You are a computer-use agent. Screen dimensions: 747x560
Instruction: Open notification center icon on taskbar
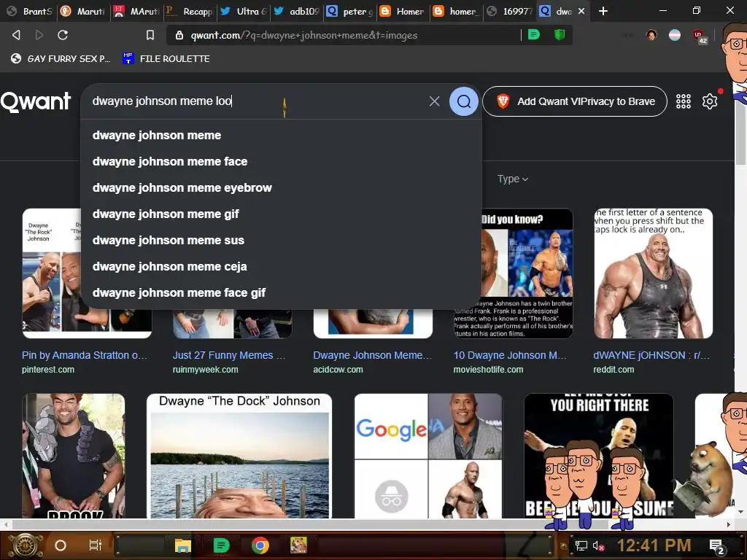point(717,546)
